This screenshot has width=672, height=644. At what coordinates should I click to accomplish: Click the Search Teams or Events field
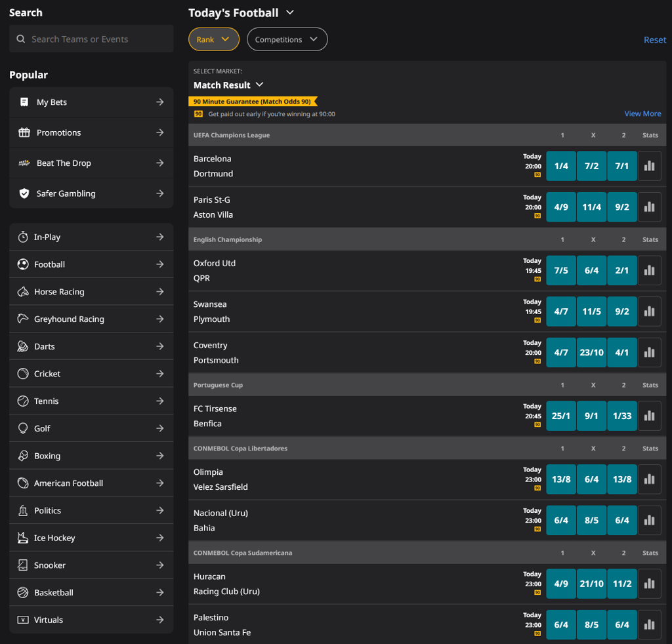91,39
